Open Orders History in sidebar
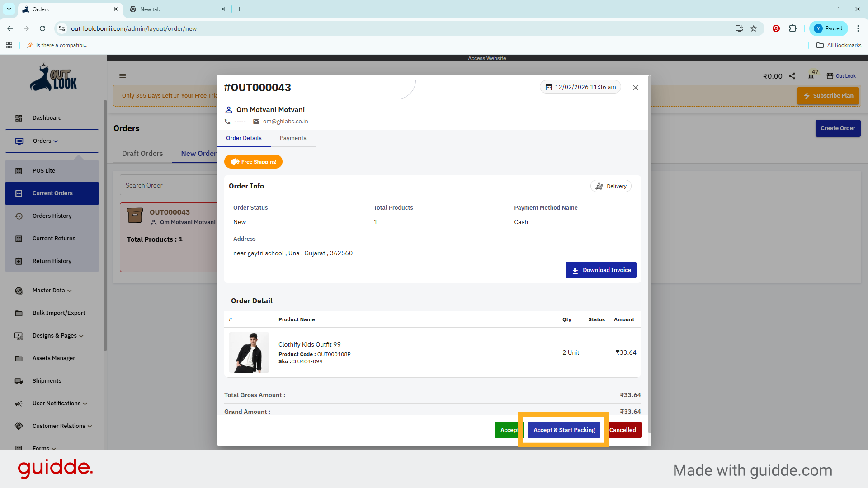 52,216
